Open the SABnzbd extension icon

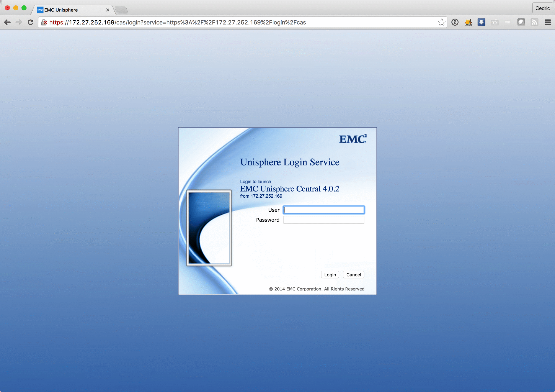tap(468, 22)
